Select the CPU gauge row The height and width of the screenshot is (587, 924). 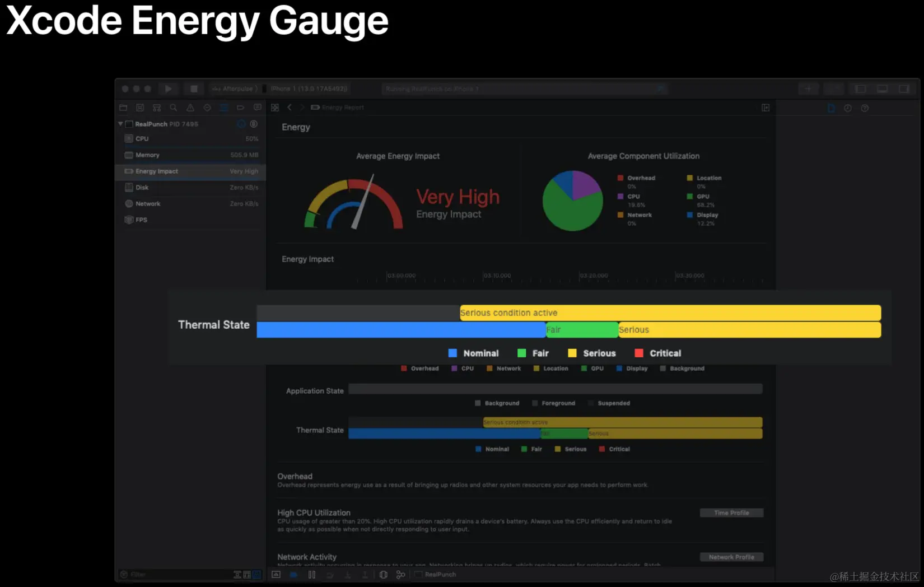[190, 139]
